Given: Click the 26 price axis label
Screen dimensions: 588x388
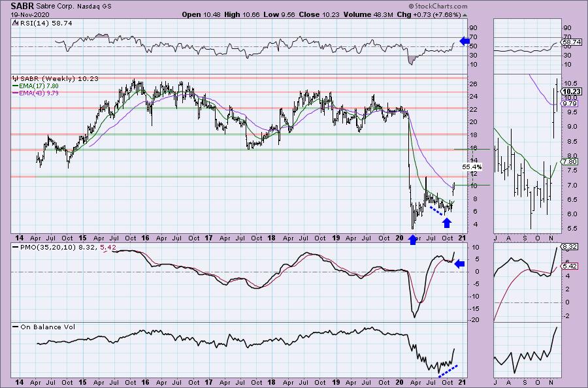Looking at the screenshot, I should [x=473, y=84].
